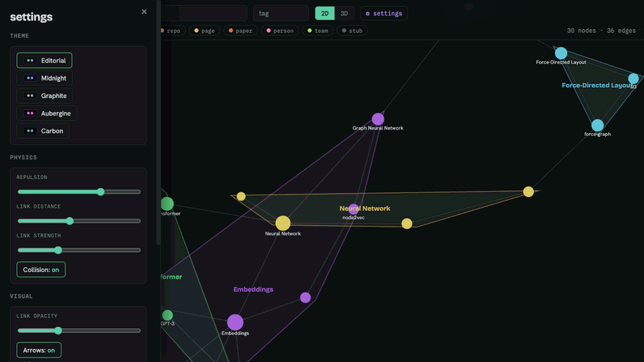Click the tag input field
The height and width of the screenshot is (362, 644).
pos(281,14)
